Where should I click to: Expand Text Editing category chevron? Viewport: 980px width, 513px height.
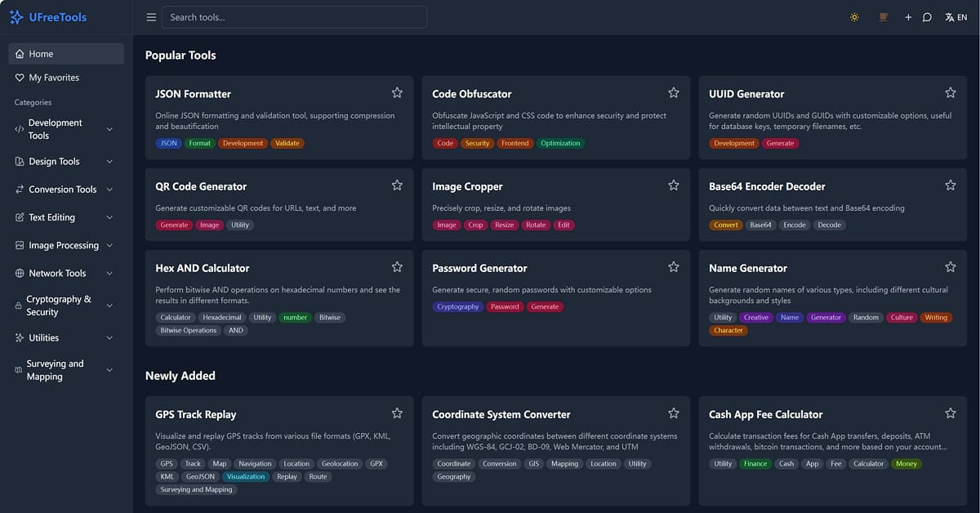109,217
